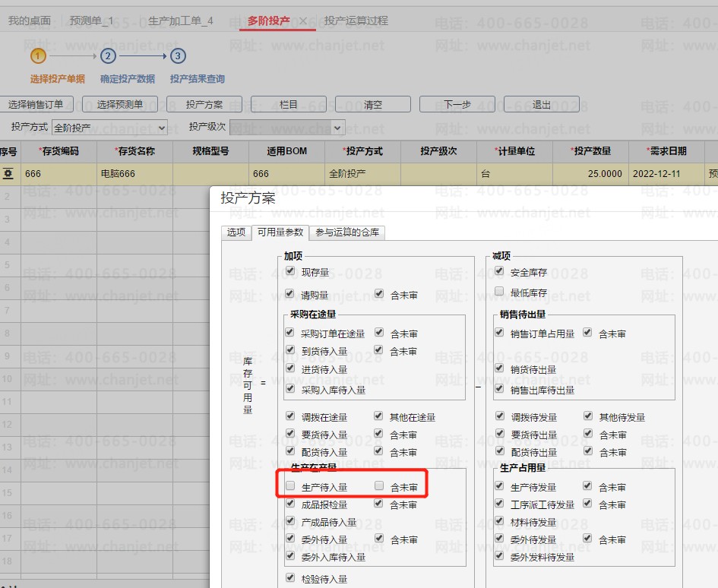The height and width of the screenshot is (588, 718).
Task: Enable the 最低库存 checkbox
Action: tap(499, 292)
